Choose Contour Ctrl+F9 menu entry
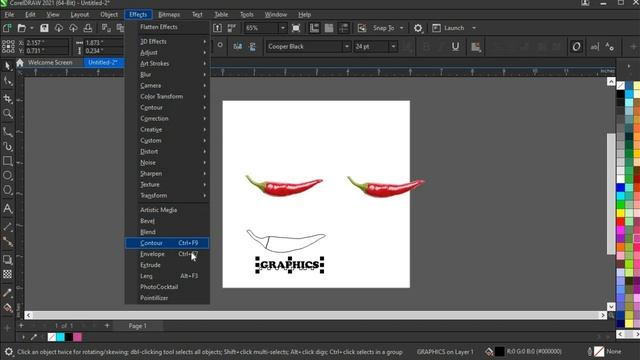 pos(167,243)
